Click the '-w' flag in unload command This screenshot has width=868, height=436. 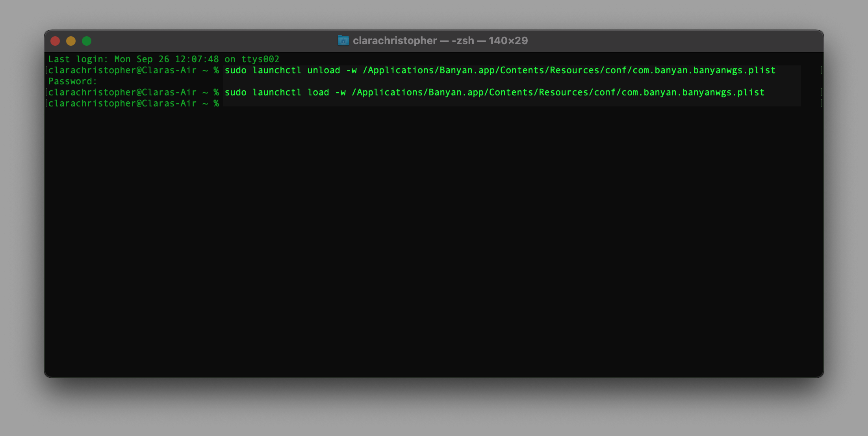pyautogui.click(x=351, y=70)
